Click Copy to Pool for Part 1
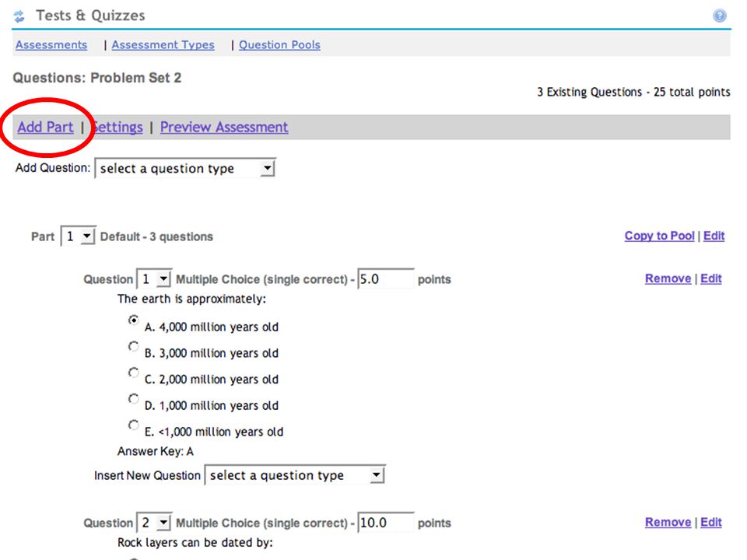Image resolution: width=747 pixels, height=560 pixels. [x=659, y=236]
